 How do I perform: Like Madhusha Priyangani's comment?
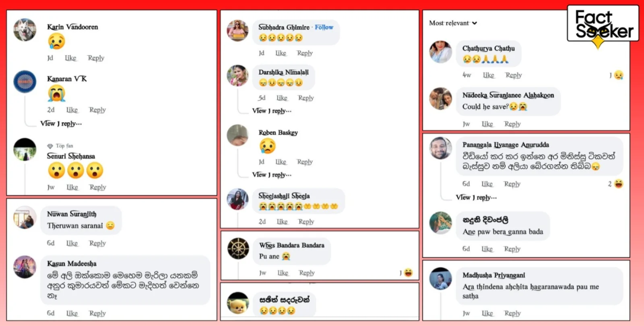487,313
